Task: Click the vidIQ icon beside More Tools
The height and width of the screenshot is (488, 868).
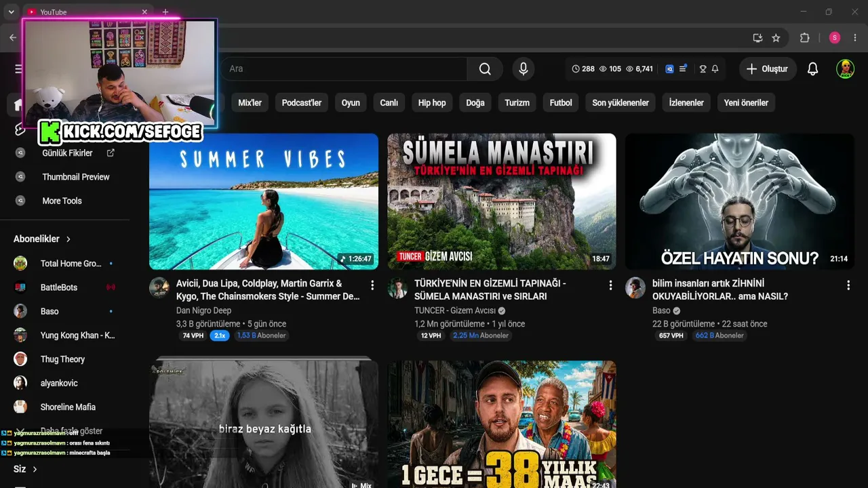Action: tap(20, 201)
